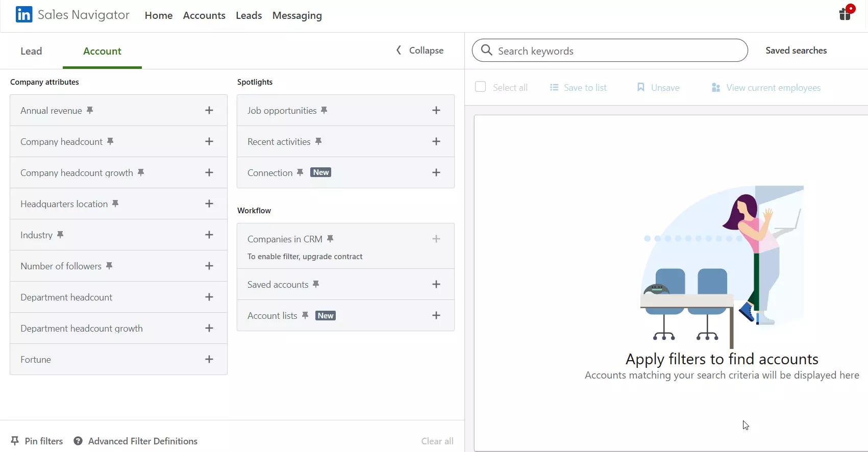Expand the Company headcount filter

coord(209,141)
